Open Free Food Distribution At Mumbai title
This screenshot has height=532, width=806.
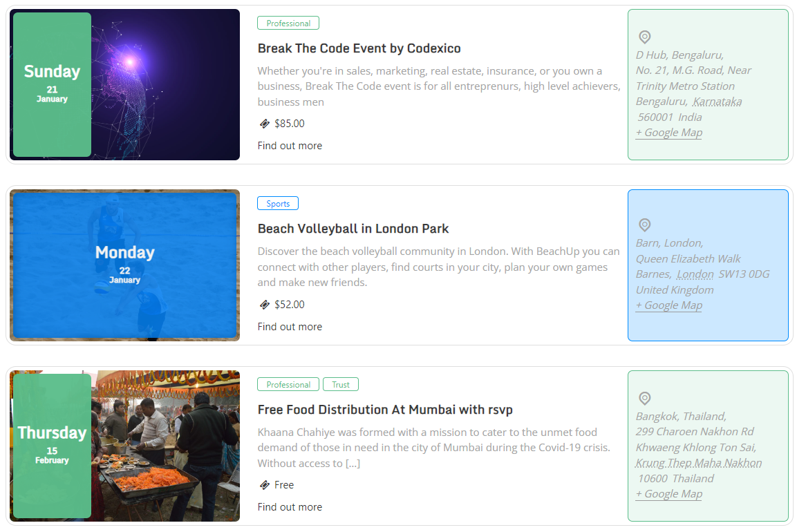pyautogui.click(x=385, y=410)
